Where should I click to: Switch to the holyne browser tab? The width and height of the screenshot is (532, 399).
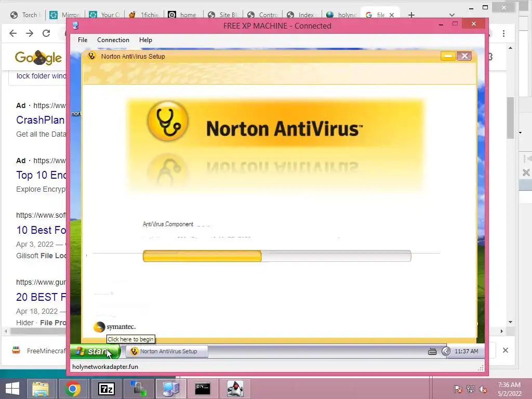pos(342,15)
